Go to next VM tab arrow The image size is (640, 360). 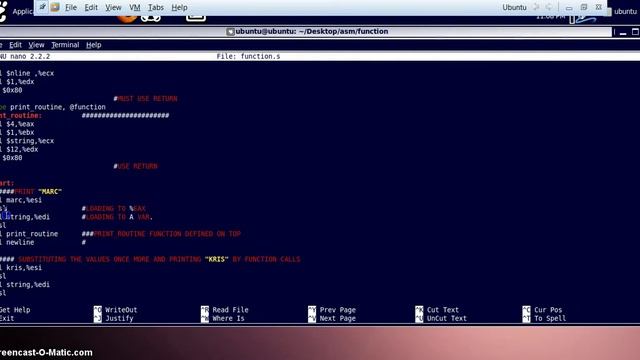[549, 7]
